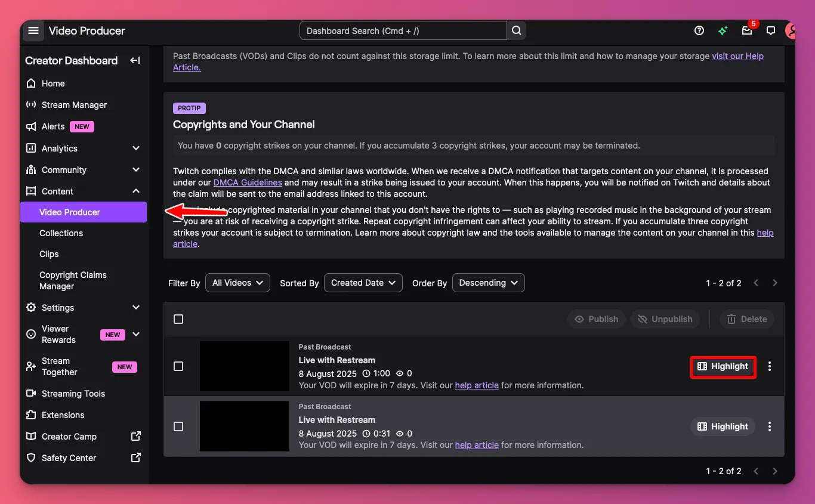The height and width of the screenshot is (504, 815).
Task: Select the checkbox for the 0:31 broadcast
Action: click(178, 426)
